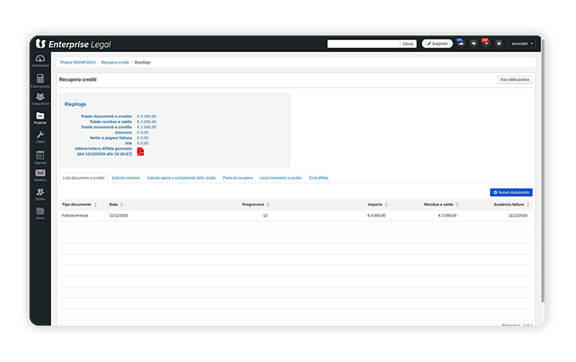Click the Netto a pagare fattura label
The width and height of the screenshot is (576, 362).
tap(111, 138)
